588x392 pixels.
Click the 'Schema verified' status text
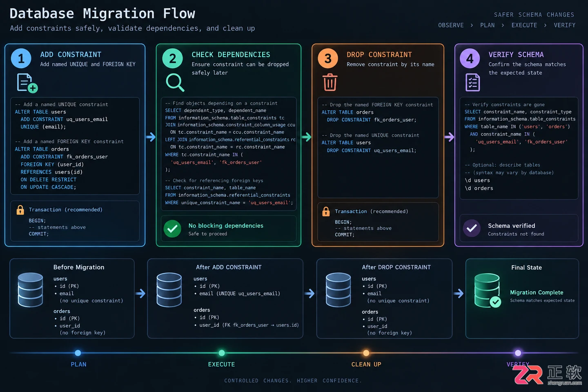(x=511, y=226)
